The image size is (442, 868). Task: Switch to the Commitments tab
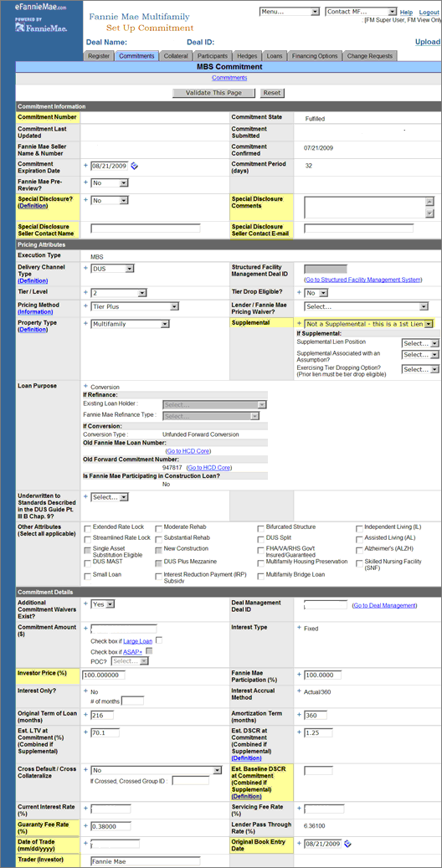(x=136, y=56)
